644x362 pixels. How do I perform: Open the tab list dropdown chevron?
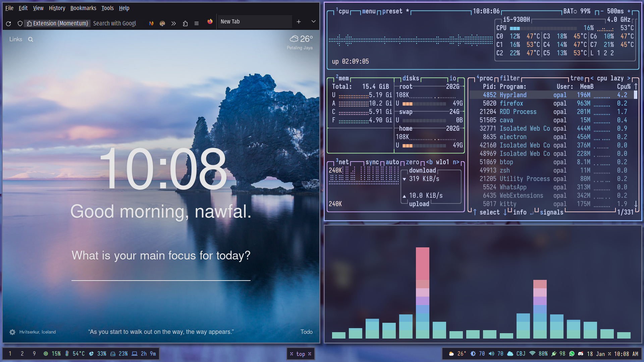[x=313, y=21]
